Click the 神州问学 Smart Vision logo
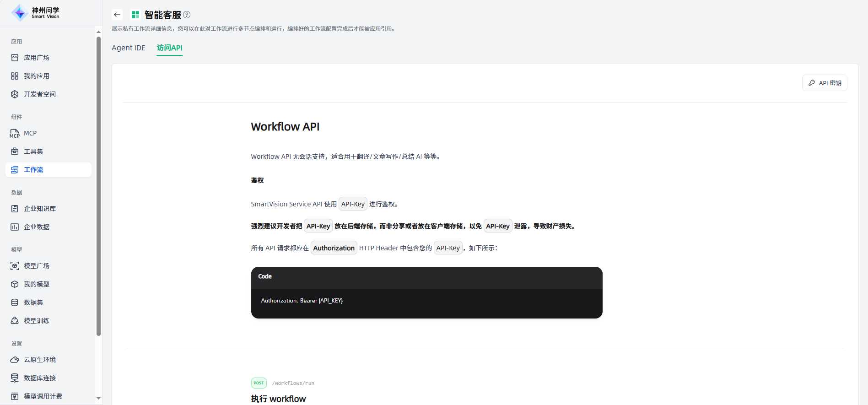Screen dimensions: 868x405 click(36, 13)
